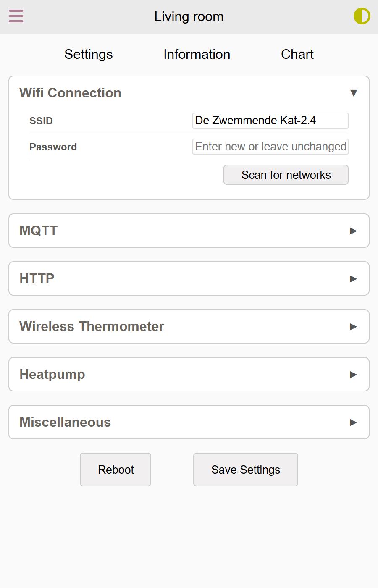Screen dimensions: 378x588
Task: Expand the HTTP settings section
Action: 189,278
